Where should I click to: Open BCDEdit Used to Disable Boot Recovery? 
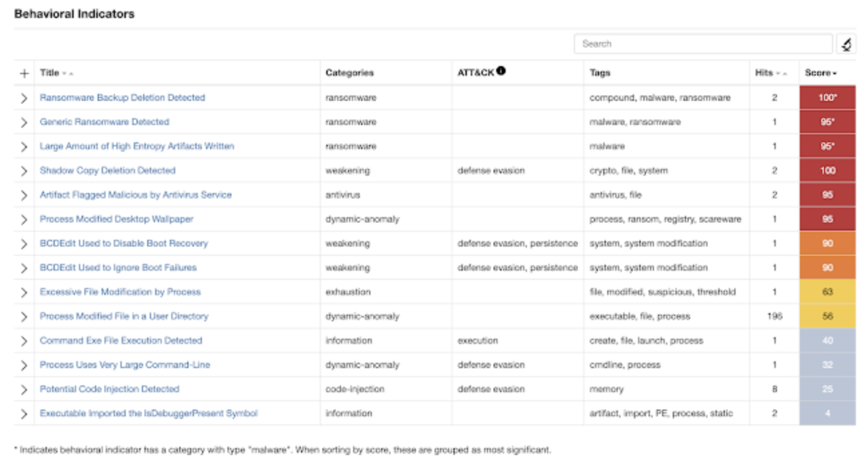click(124, 243)
